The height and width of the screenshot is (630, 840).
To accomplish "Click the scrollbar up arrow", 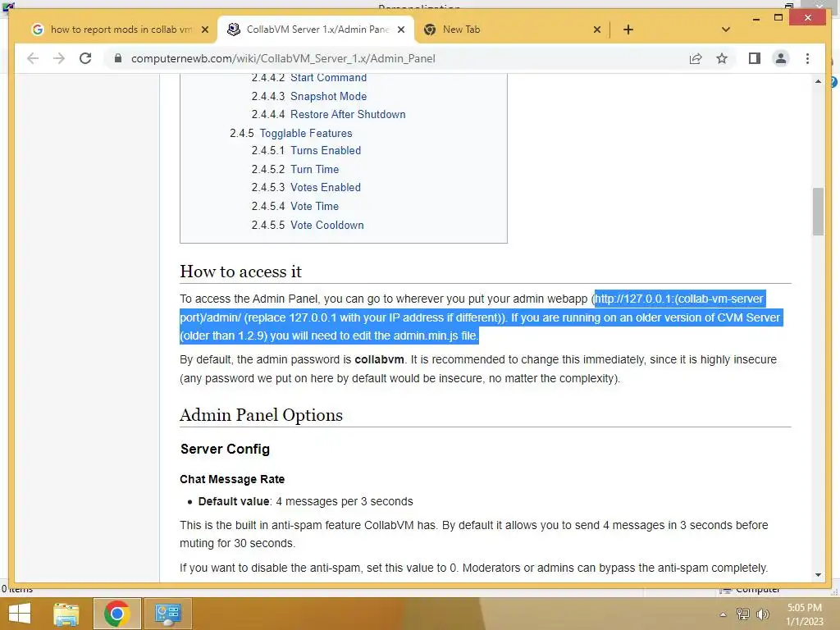I will point(818,81).
